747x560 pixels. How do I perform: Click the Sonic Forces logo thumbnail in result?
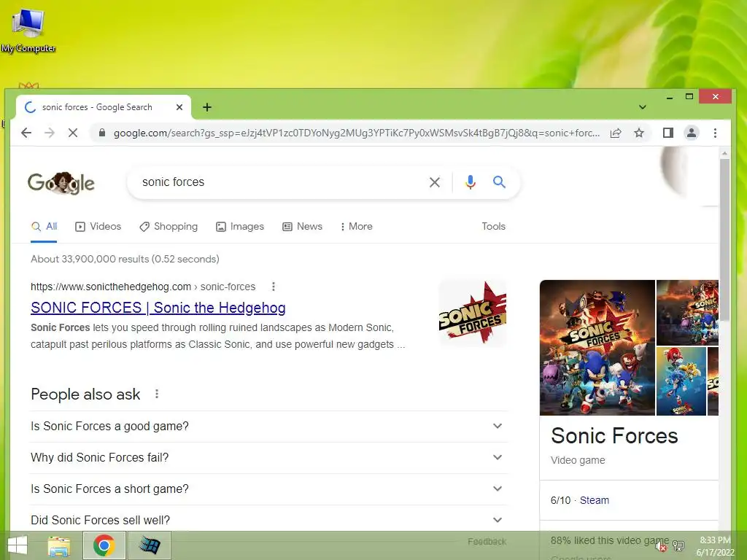[x=472, y=312]
